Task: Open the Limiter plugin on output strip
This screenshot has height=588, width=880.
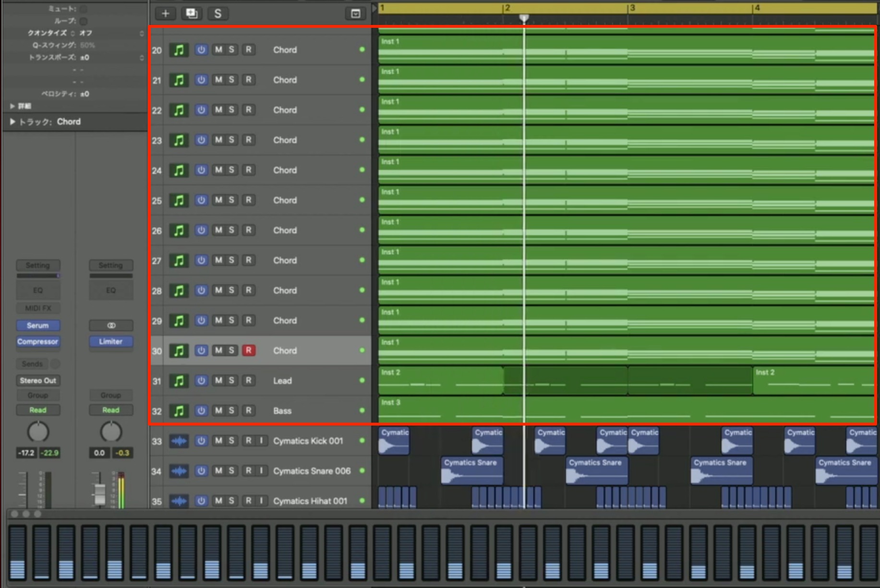Action: click(x=111, y=342)
